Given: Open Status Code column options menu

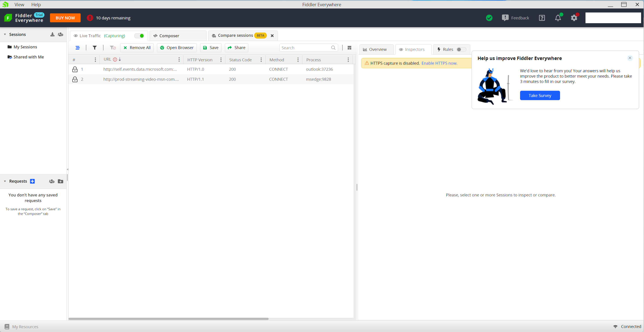Looking at the screenshot, I should (261, 60).
